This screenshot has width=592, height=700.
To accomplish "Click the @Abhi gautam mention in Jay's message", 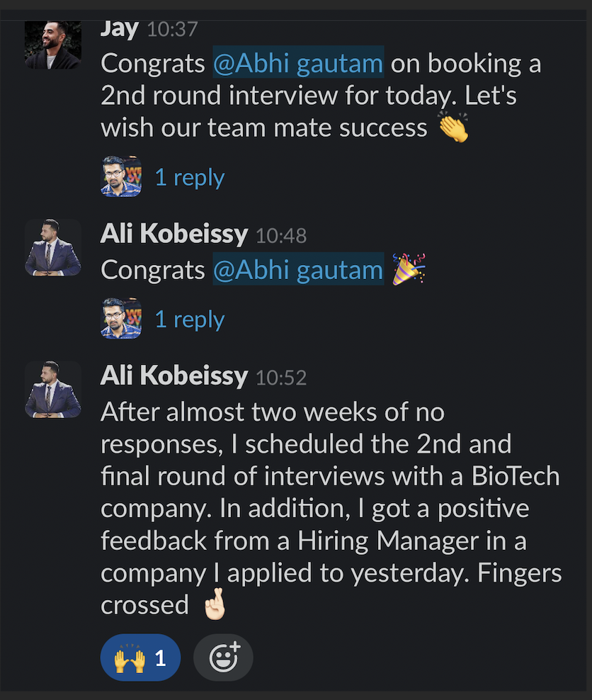I will [298, 64].
